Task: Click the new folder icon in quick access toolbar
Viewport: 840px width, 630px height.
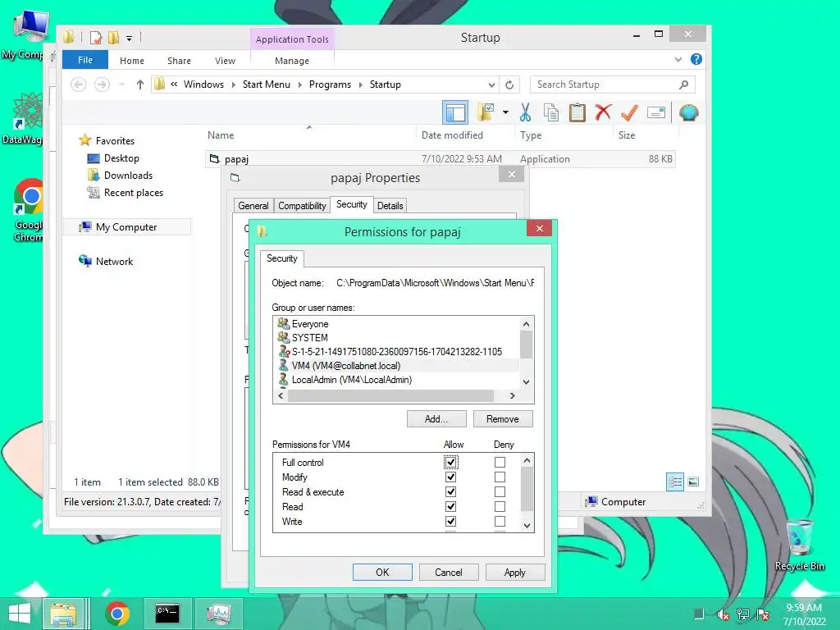Action: click(x=113, y=38)
